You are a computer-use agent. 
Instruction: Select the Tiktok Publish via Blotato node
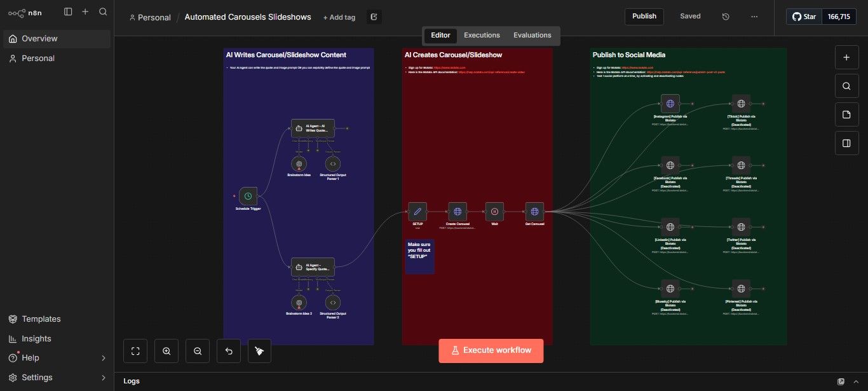pyautogui.click(x=740, y=104)
